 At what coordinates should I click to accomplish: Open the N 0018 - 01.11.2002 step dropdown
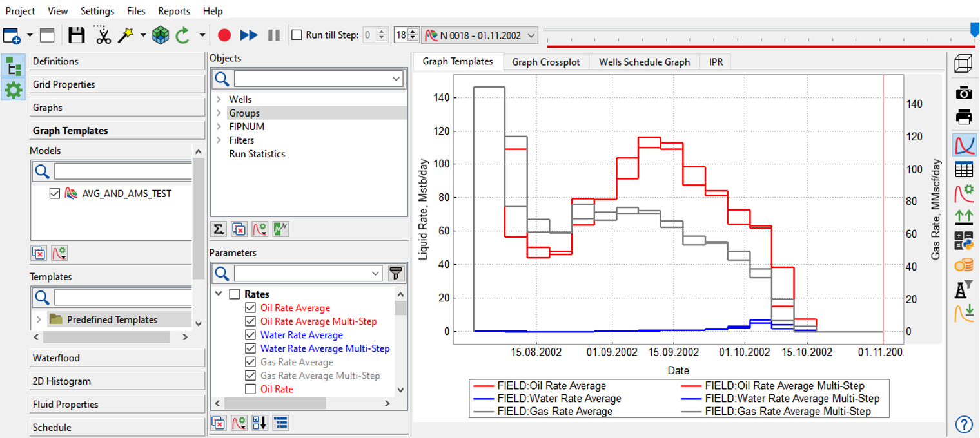pyautogui.click(x=480, y=35)
